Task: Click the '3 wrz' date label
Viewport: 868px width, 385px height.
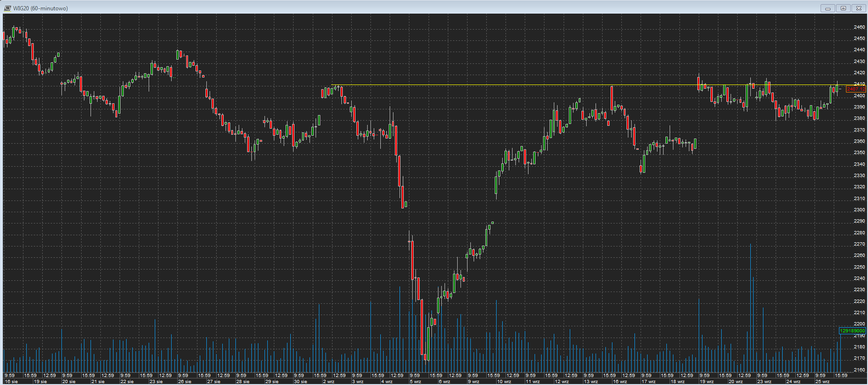Action: [358, 382]
